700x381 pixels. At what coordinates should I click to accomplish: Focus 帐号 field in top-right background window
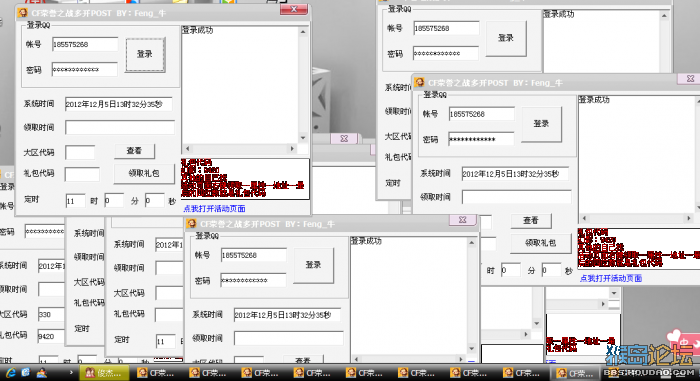click(446, 28)
